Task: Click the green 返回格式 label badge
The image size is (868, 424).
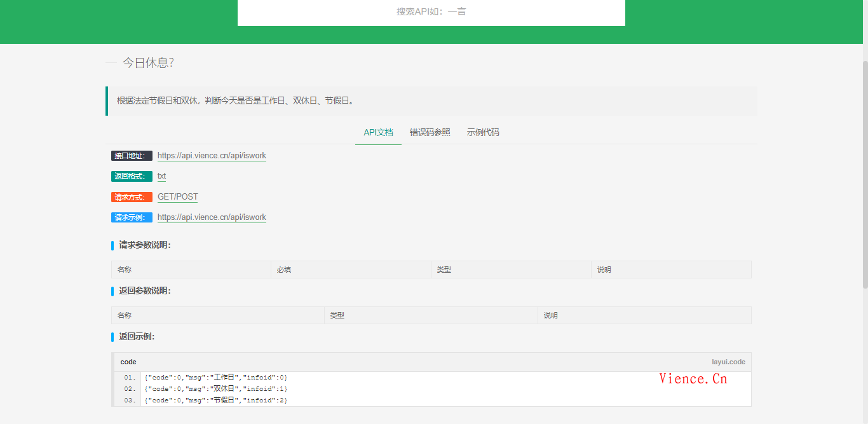Action: (x=132, y=176)
